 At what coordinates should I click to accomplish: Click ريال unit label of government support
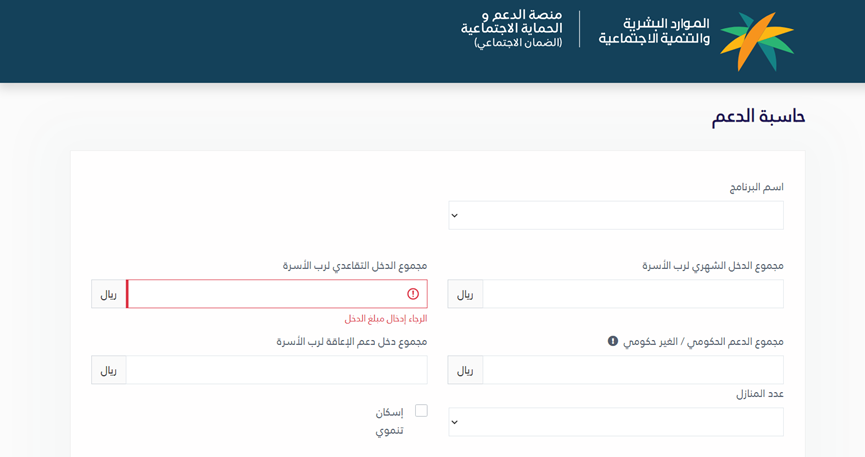(465, 370)
